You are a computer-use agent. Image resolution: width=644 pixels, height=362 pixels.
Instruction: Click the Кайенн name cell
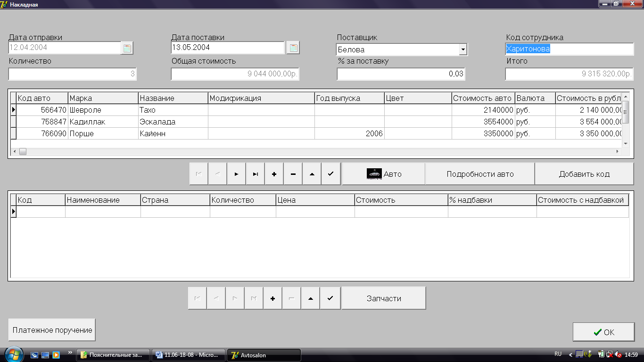(x=173, y=133)
